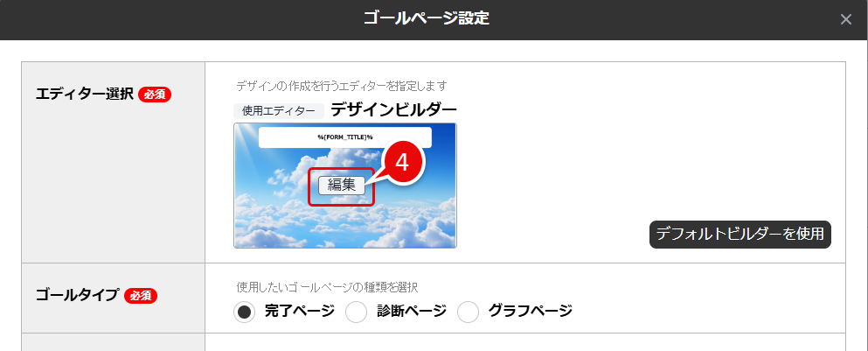This screenshot has width=868, height=351.
Task: Click the 必須 badge beside エディター選択
Action: [155, 95]
